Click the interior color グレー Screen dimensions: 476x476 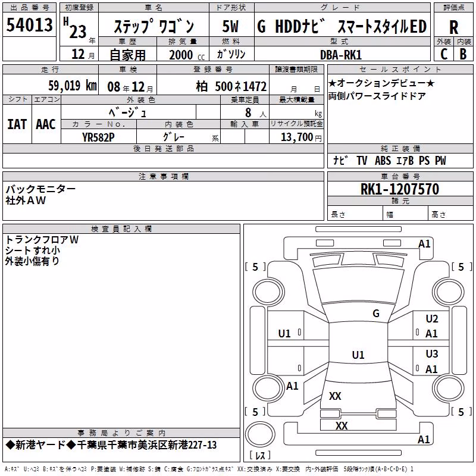174,137
